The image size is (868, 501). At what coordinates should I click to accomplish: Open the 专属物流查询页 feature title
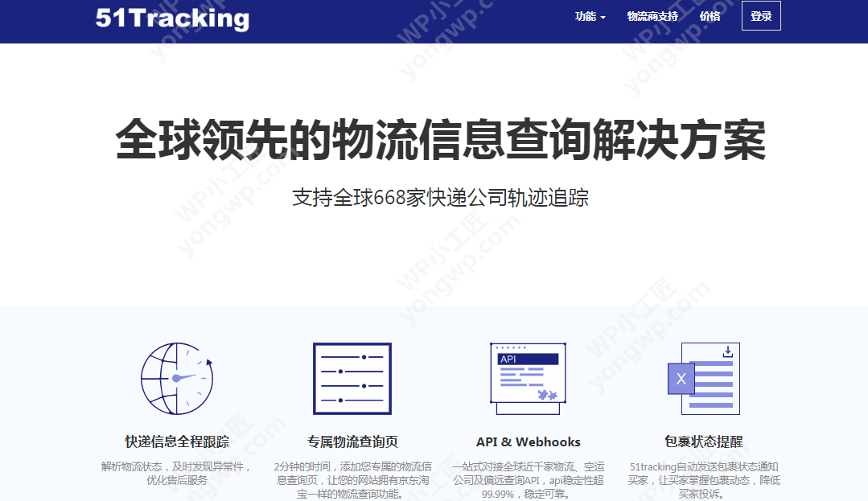pos(352,441)
